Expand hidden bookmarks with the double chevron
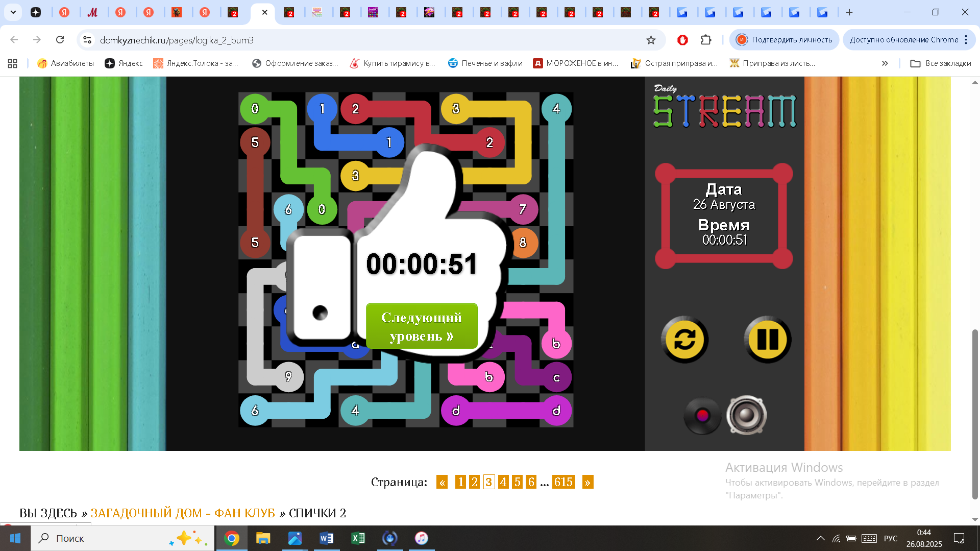The image size is (980, 551). tap(885, 63)
